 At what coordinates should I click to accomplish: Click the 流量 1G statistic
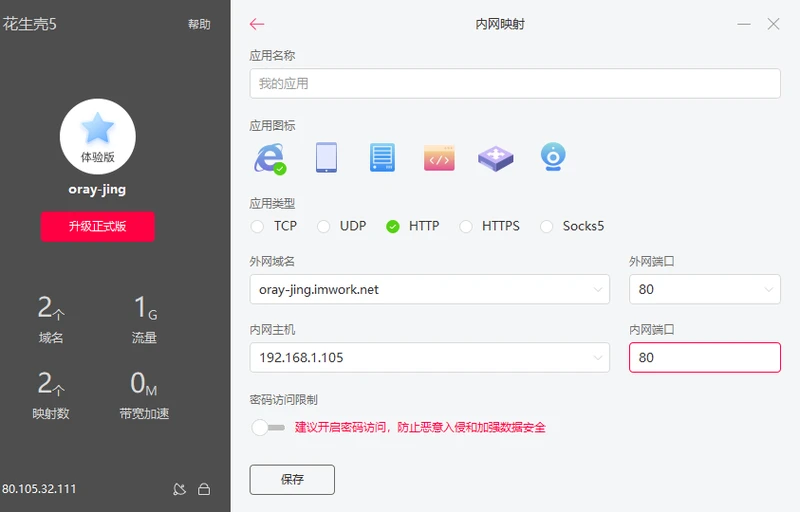click(144, 320)
